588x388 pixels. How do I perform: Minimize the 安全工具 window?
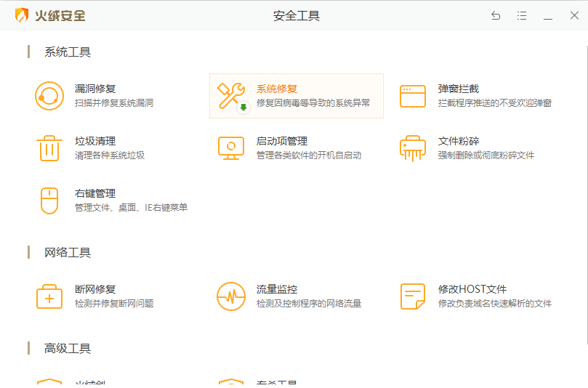pyautogui.click(x=548, y=16)
